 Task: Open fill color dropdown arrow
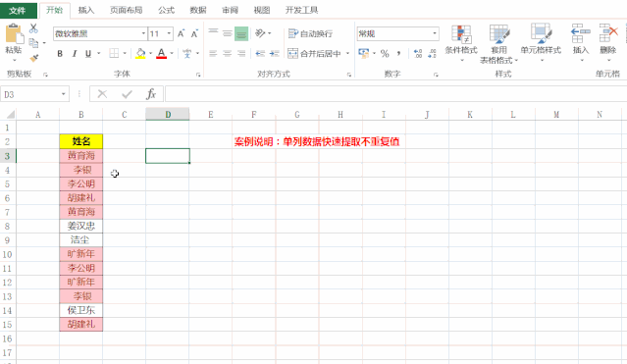151,53
